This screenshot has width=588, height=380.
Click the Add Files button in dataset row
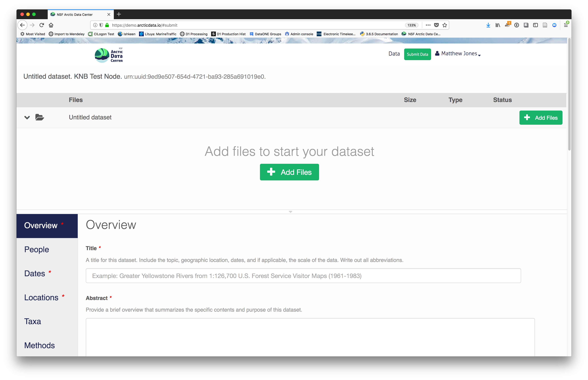(541, 118)
